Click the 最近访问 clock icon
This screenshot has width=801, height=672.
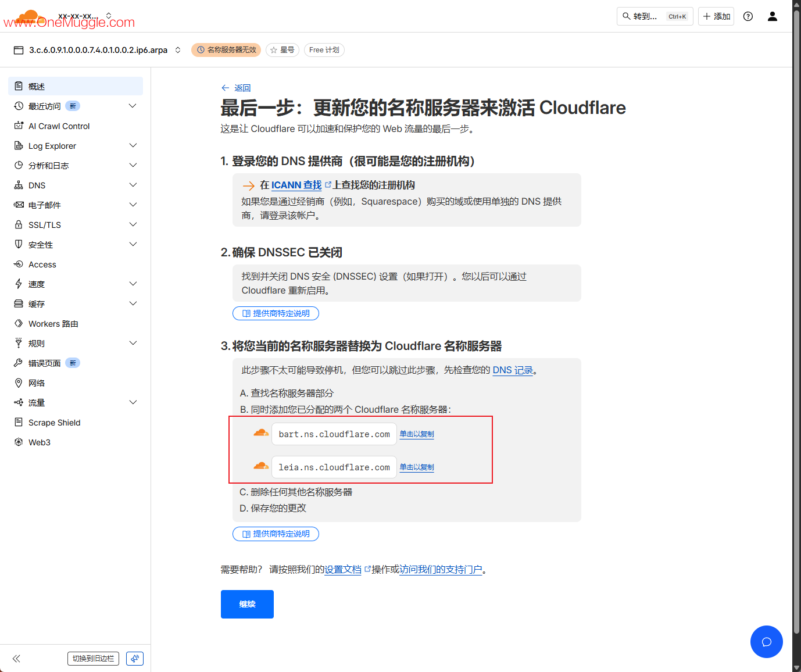coord(19,106)
